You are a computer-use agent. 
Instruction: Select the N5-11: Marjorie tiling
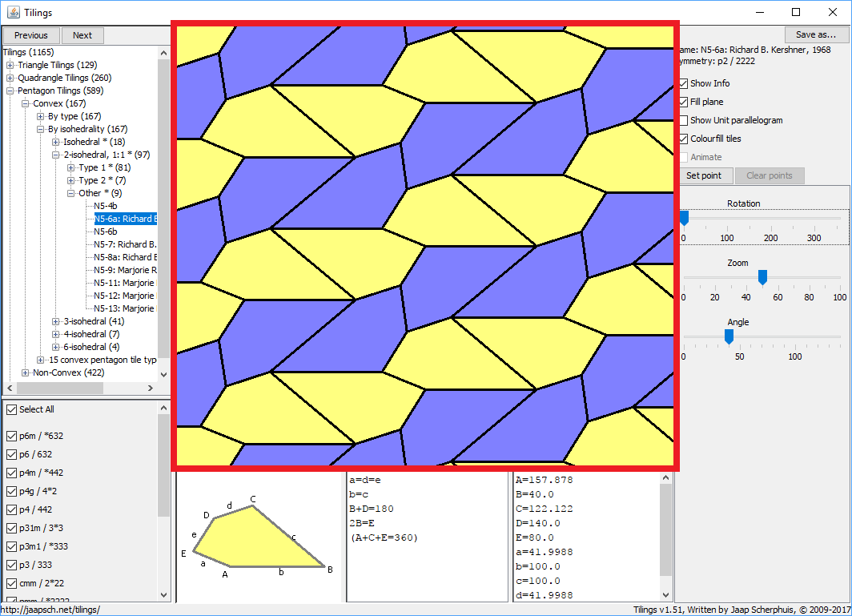125,283
